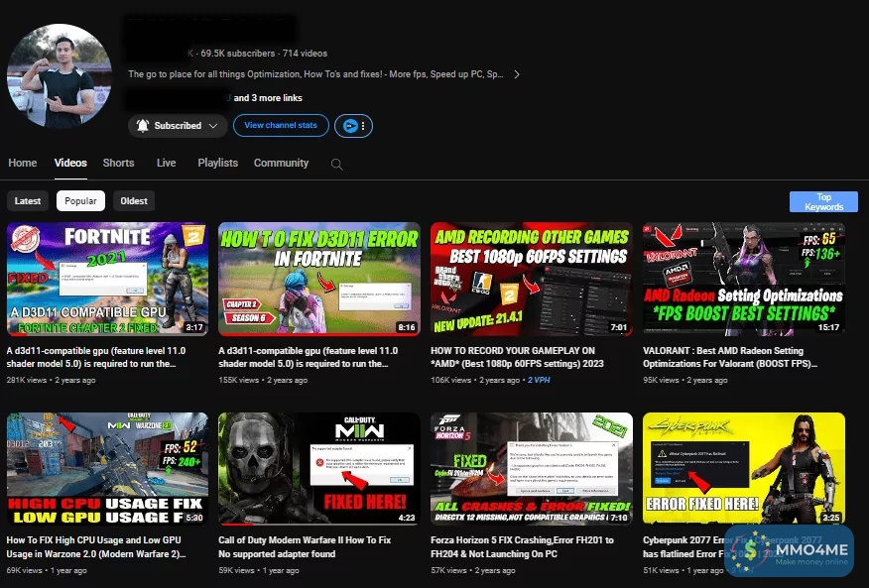This screenshot has height=588, width=869.
Task: Open Forza Horizon 5 crashes fixed thumbnail
Action: click(532, 469)
